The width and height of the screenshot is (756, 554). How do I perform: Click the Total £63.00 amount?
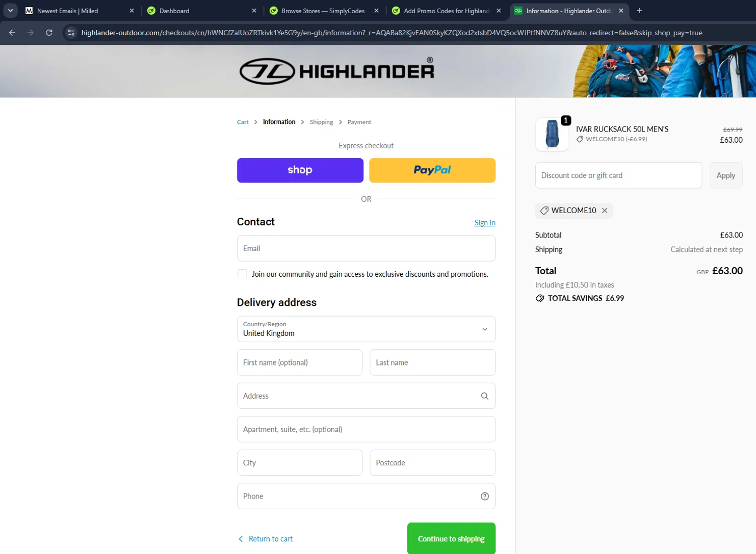727,271
